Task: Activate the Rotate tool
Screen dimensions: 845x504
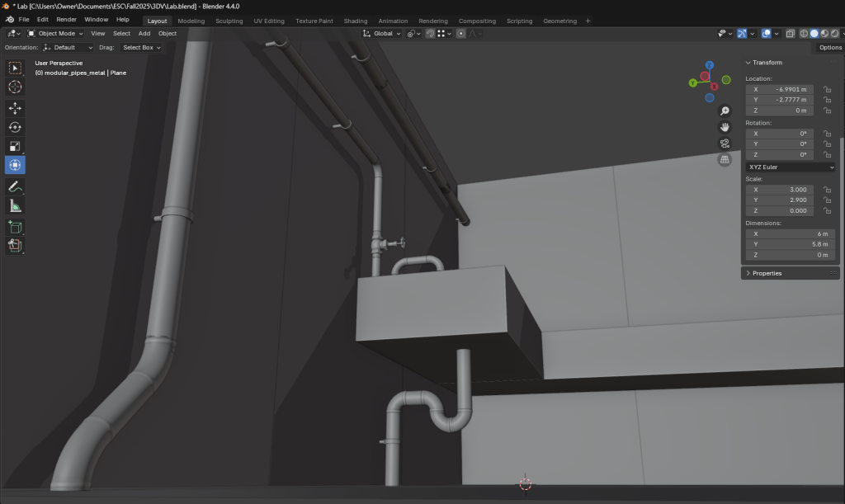Action: pyautogui.click(x=15, y=127)
